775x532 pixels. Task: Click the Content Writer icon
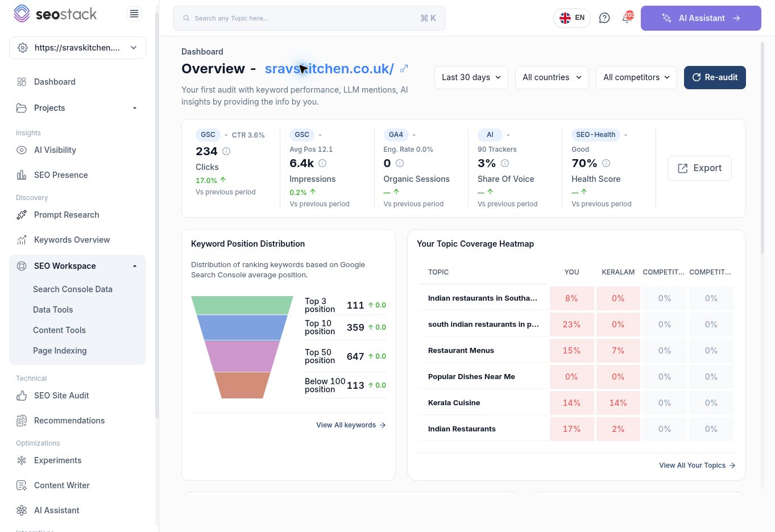click(x=22, y=485)
